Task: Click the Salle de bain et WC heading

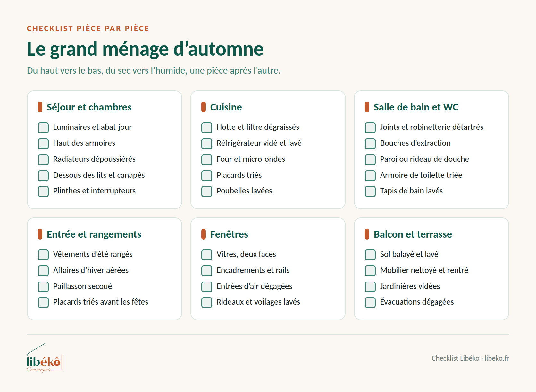Action: pyautogui.click(x=416, y=107)
